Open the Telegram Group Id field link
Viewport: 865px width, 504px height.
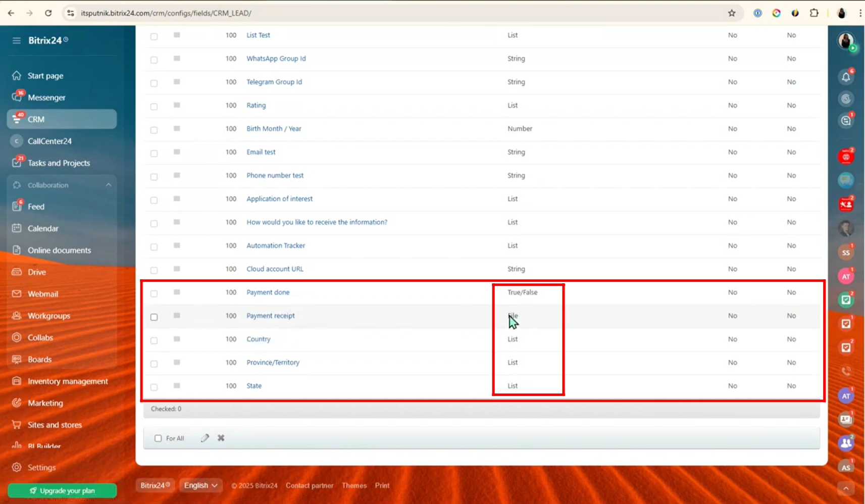[x=274, y=82]
